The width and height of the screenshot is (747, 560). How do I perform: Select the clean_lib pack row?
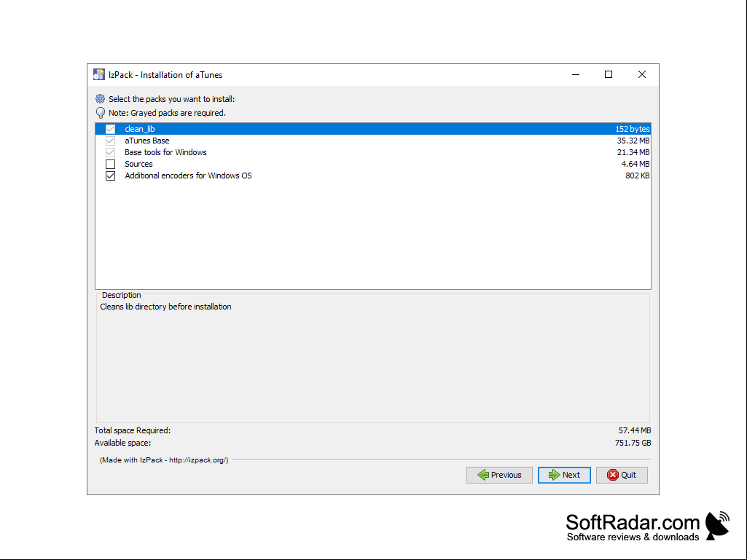click(x=373, y=129)
